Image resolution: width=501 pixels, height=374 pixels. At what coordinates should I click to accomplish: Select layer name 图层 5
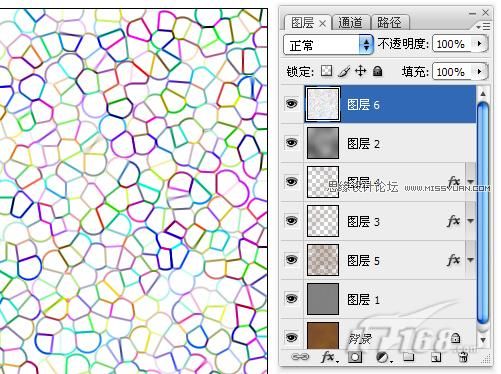click(363, 260)
